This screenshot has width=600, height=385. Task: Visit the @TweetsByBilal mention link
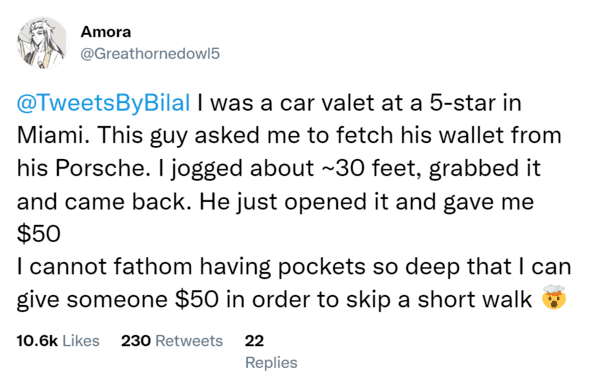point(103,104)
